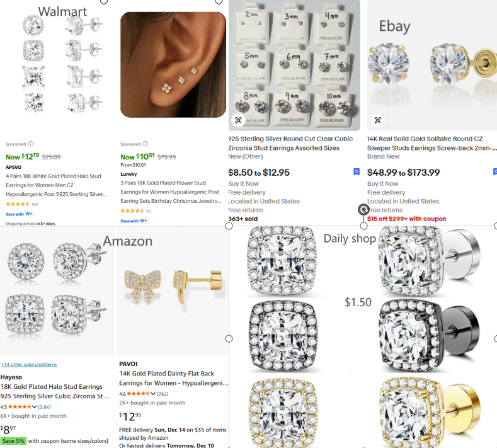The width and height of the screenshot is (497, 448).
Task: Click the info icon beside APSVO Sponsored label
Action: (x=31, y=144)
